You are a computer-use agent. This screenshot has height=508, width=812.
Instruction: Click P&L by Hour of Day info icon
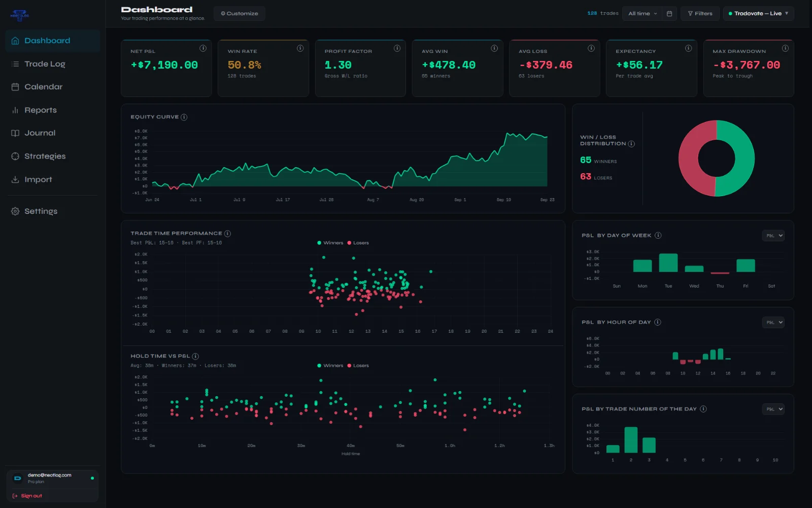(657, 322)
